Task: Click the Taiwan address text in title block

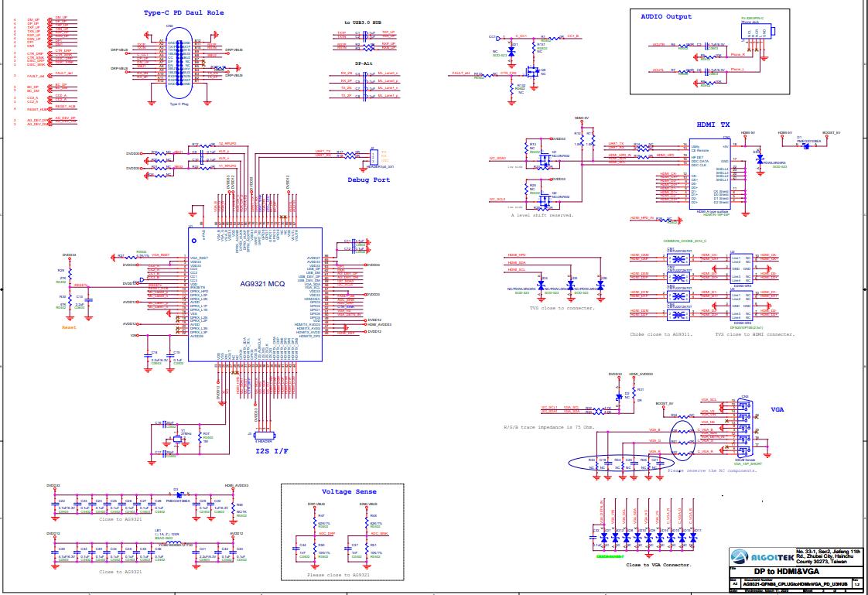Action: (x=828, y=556)
